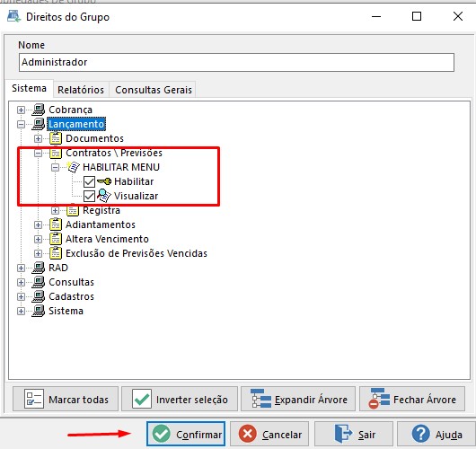Click the HABILITAR MENU document icon
The height and width of the screenshot is (449, 476).
73,167
